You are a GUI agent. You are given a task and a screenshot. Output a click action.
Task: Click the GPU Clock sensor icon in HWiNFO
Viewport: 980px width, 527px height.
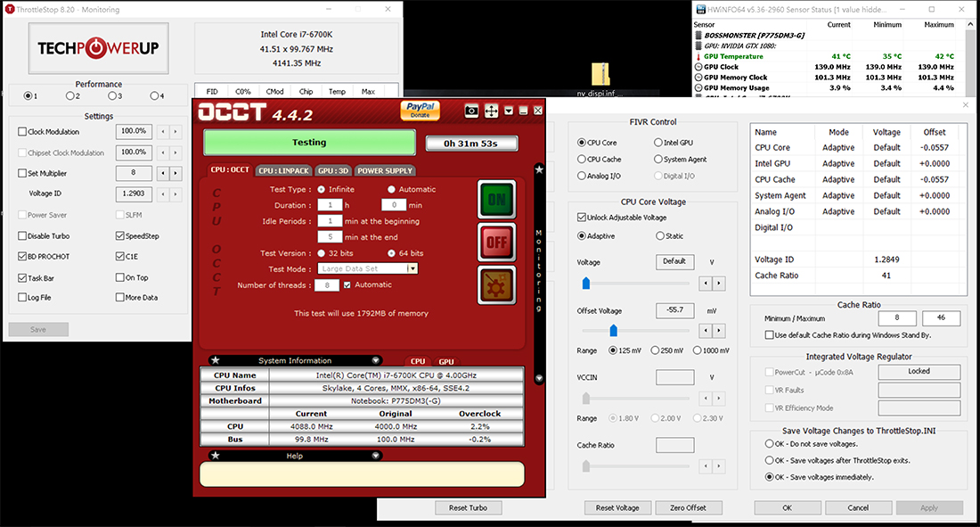click(x=698, y=67)
